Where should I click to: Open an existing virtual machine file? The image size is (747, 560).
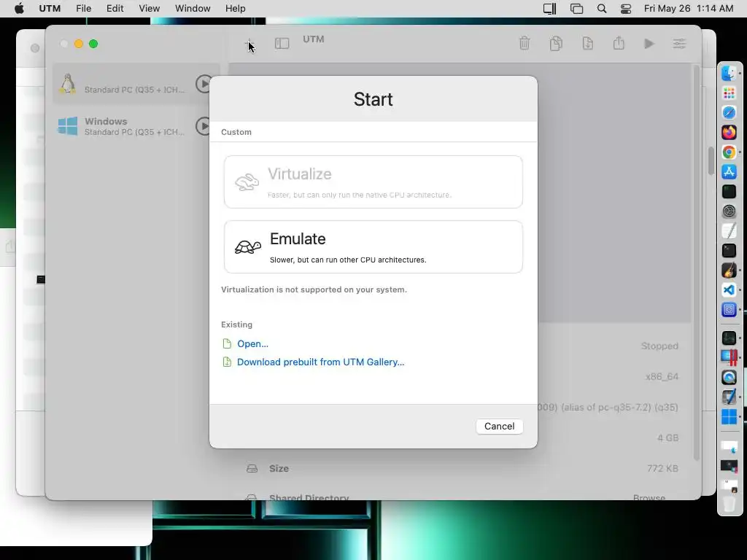tap(252, 344)
